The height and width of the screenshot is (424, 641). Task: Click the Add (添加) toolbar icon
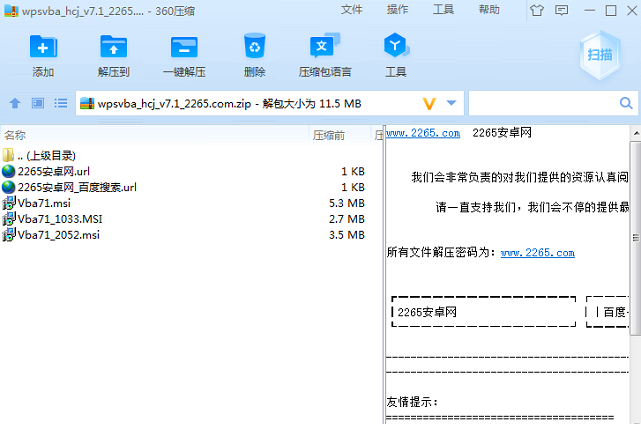click(43, 48)
